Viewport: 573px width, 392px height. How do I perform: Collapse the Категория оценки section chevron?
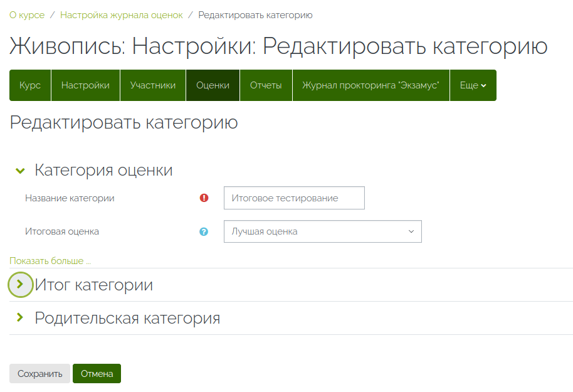(x=21, y=171)
